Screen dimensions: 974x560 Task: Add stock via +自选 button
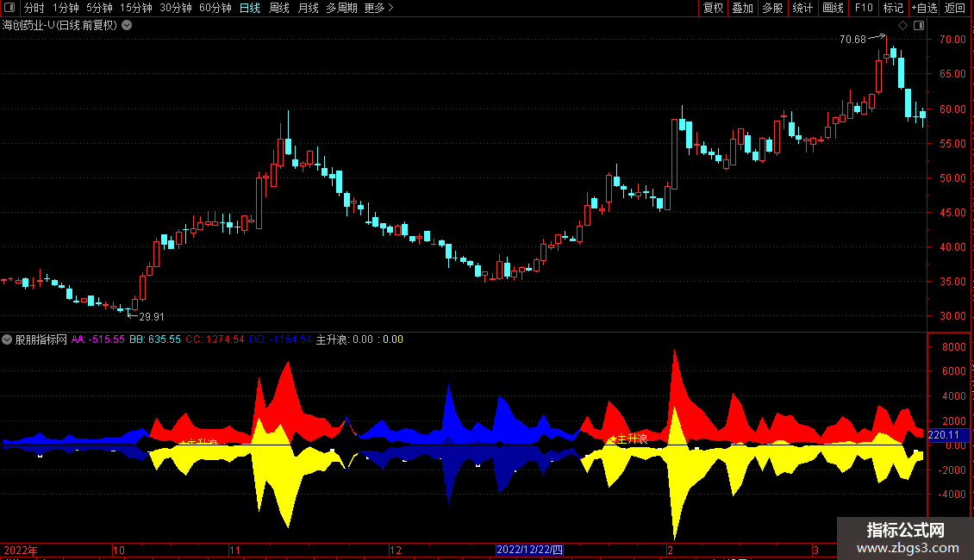coord(924,8)
